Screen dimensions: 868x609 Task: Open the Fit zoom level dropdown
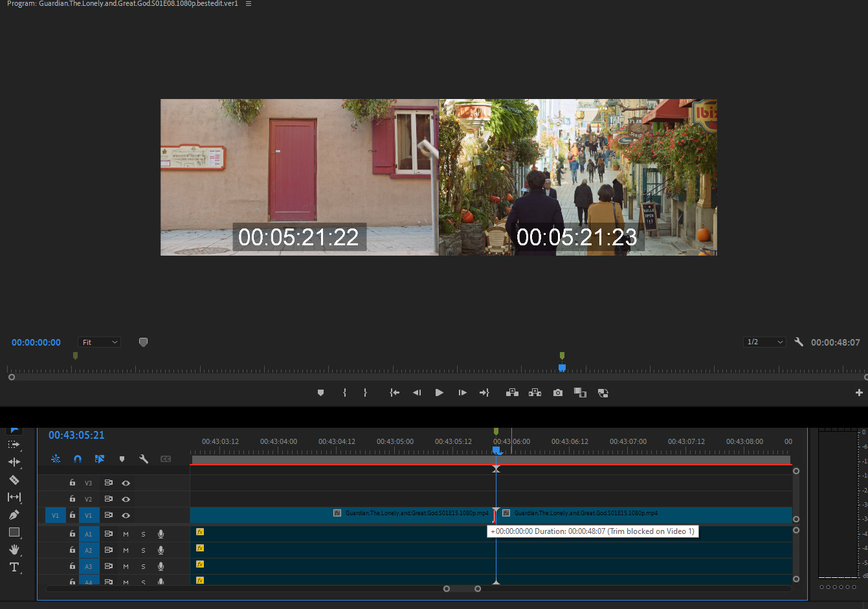pyautogui.click(x=99, y=342)
